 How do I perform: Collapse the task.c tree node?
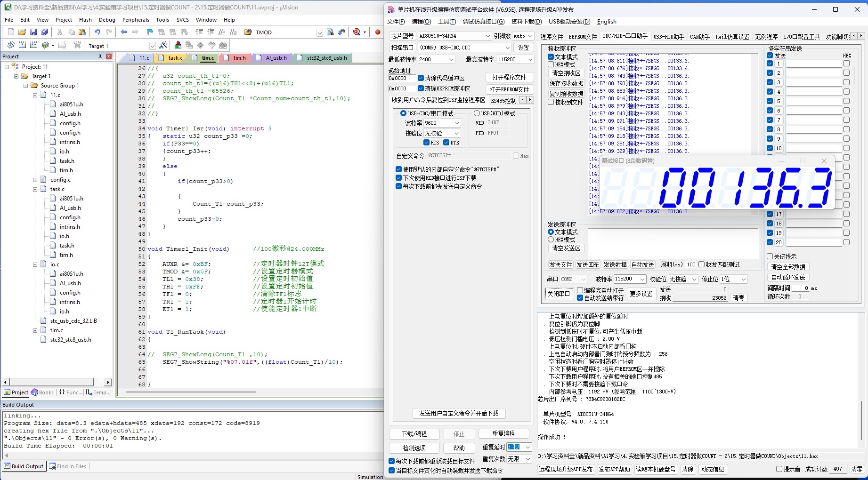click(35, 189)
